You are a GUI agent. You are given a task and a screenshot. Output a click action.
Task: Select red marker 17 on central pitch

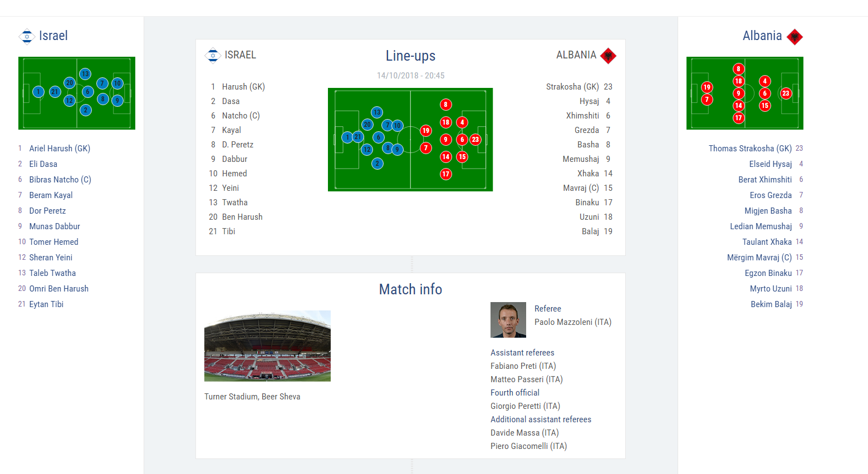click(445, 174)
